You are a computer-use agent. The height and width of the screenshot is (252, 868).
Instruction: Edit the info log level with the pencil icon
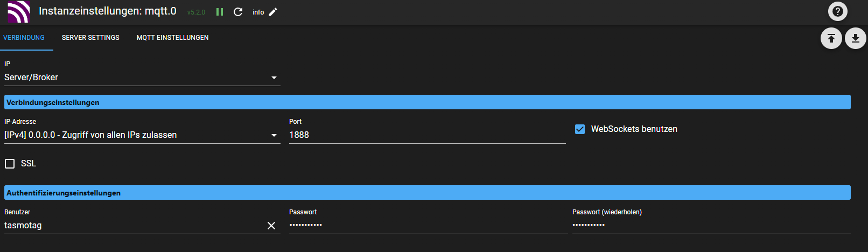pyautogui.click(x=273, y=12)
